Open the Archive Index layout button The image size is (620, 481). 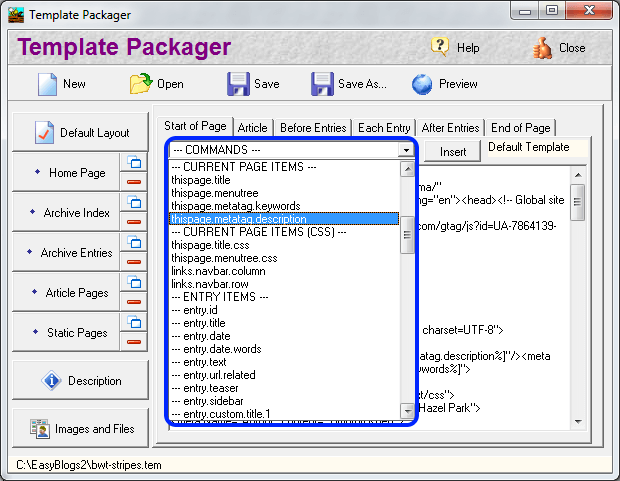(x=66, y=212)
